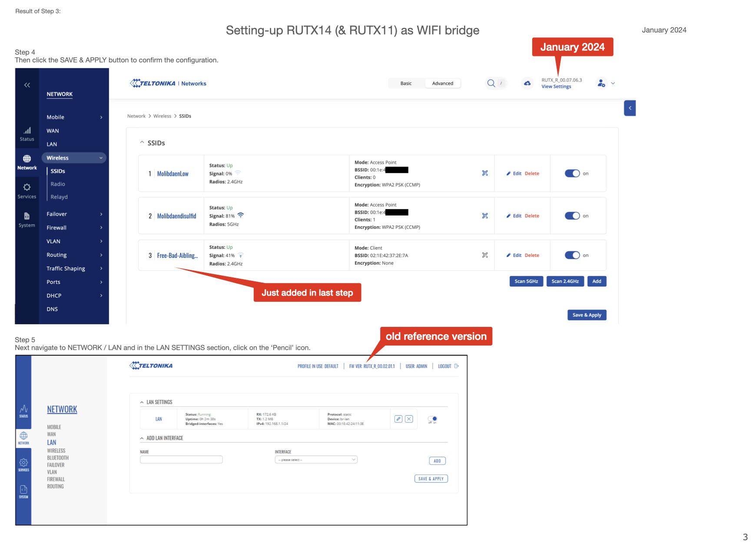Image resolution: width=756 pixels, height=547 pixels.
Task: Open the DNS menu item
Action: (52, 309)
